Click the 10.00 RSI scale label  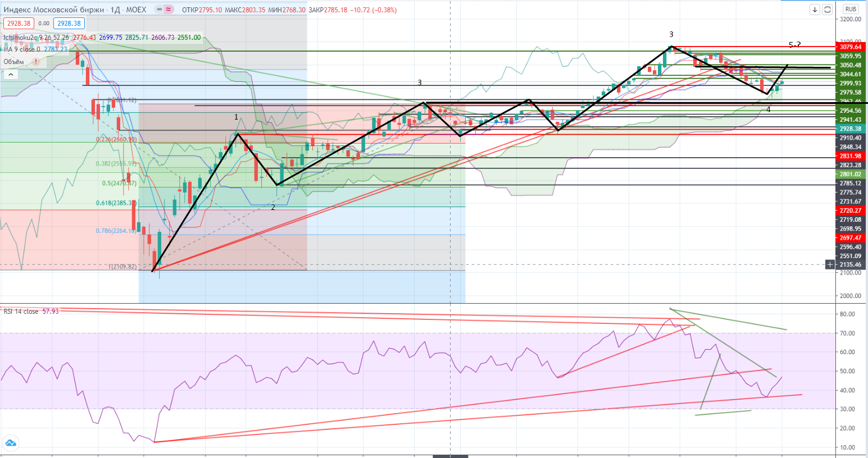click(847, 448)
